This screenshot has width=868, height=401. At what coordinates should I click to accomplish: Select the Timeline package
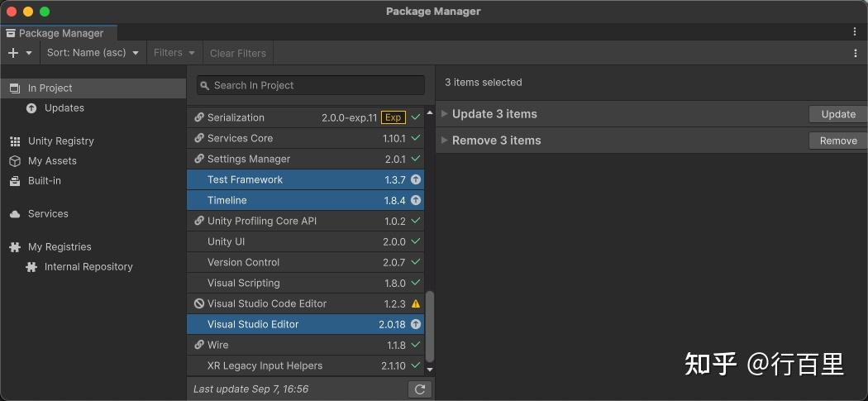306,200
